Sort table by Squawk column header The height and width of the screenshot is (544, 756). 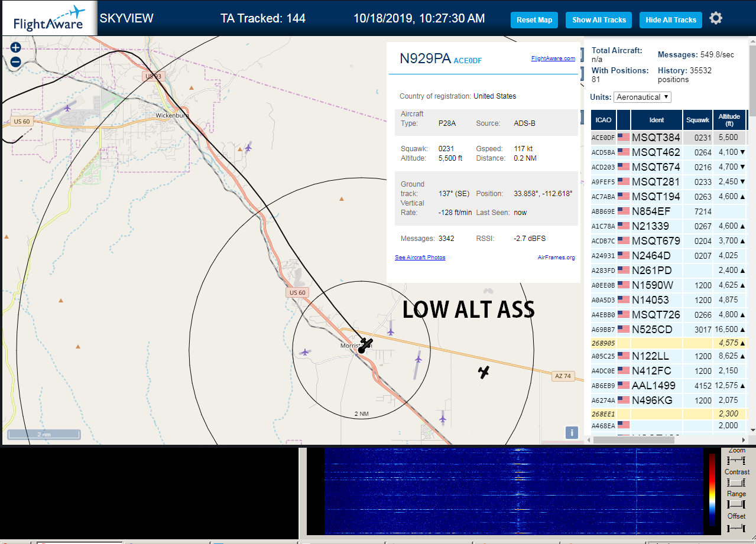(697, 120)
